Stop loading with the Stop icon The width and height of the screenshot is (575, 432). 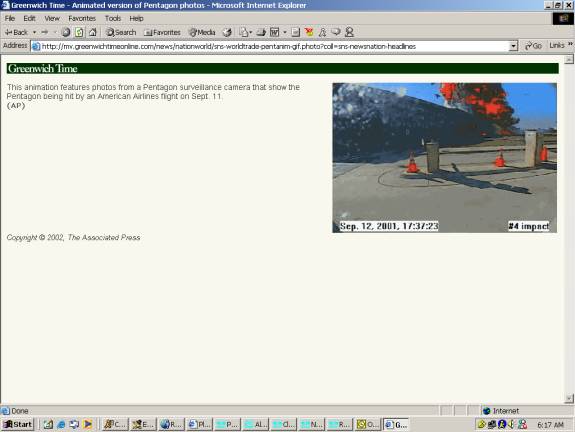pos(66,32)
